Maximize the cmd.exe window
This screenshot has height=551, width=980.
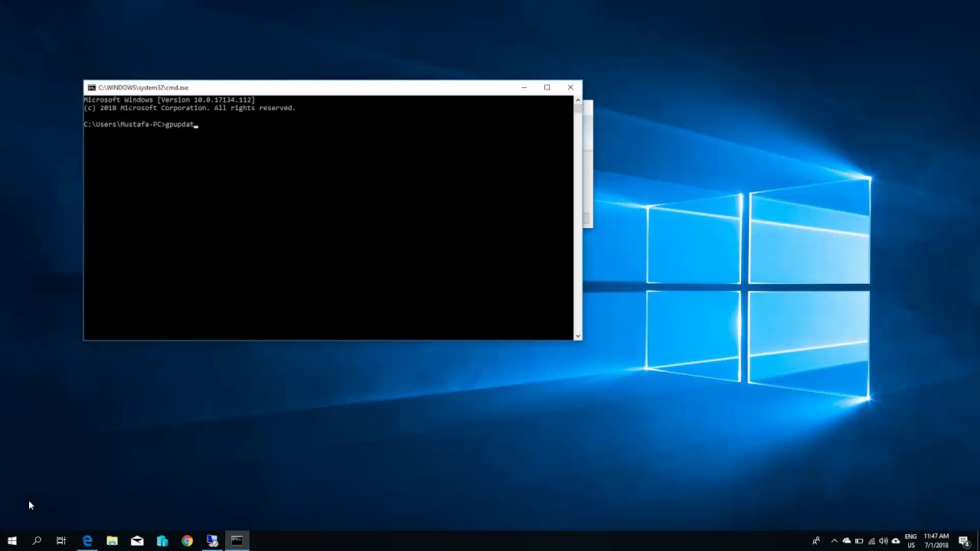tap(547, 87)
